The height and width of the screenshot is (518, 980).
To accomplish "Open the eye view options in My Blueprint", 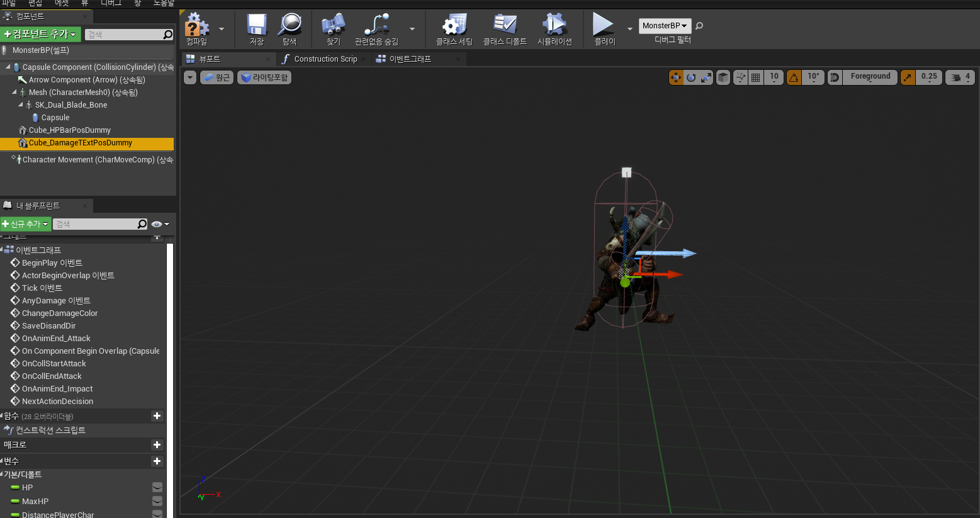I will point(160,224).
